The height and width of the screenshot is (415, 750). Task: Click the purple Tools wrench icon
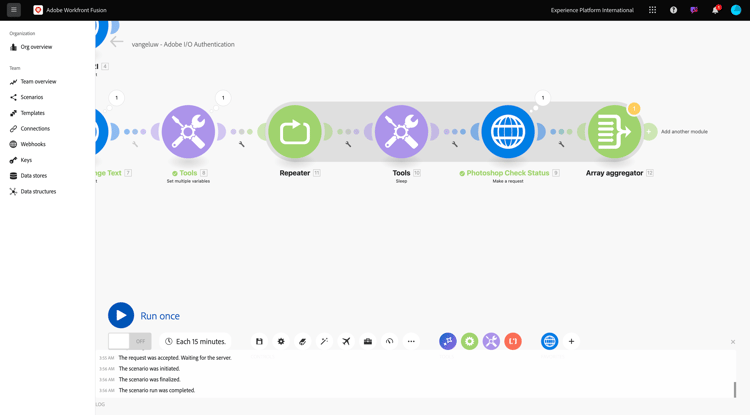[x=491, y=341]
